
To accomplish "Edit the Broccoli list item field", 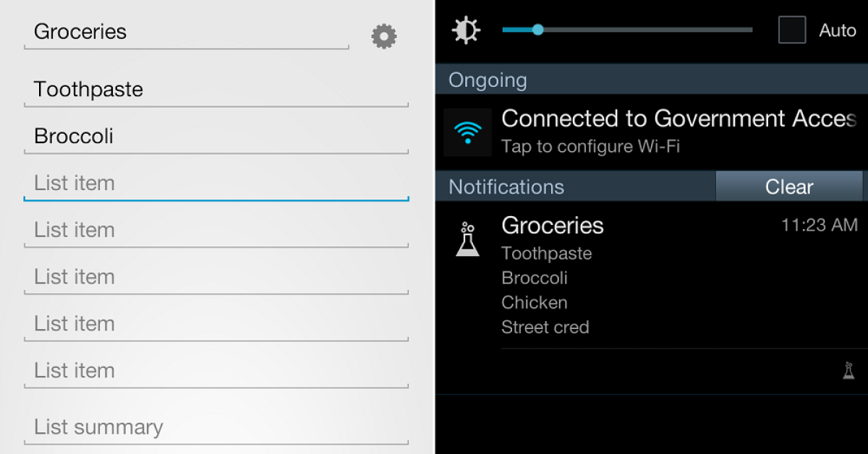I will click(x=216, y=137).
